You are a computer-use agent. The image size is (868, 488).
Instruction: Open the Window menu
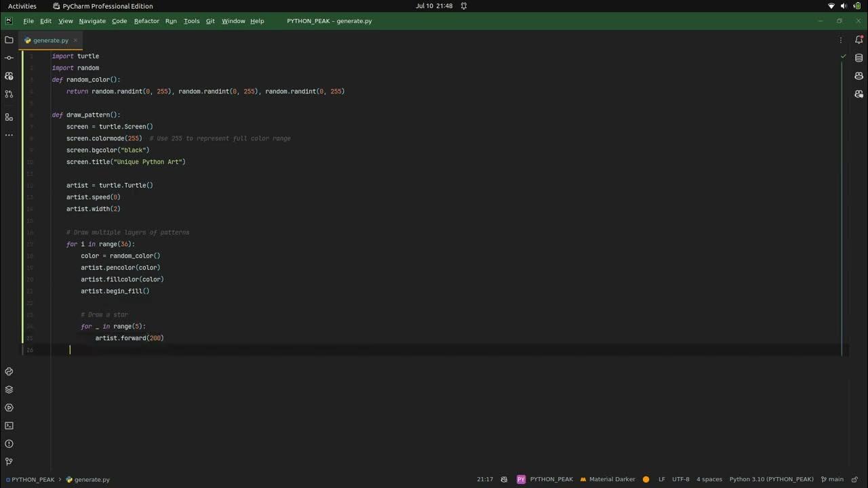233,21
